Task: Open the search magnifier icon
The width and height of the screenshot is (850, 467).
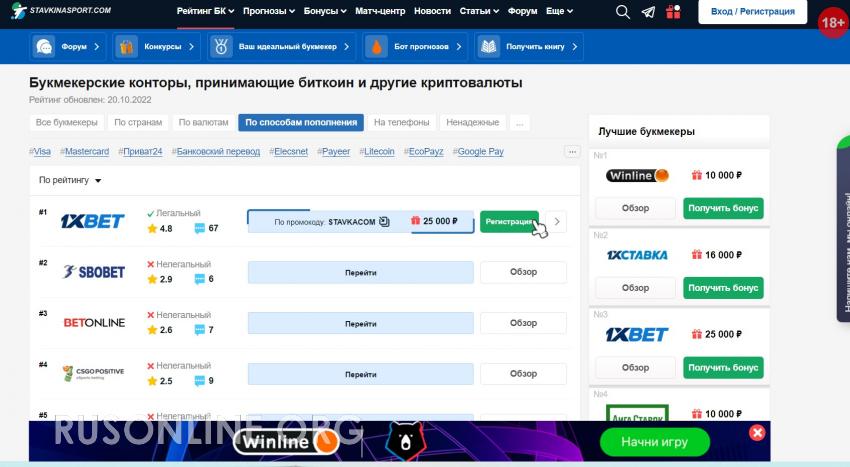Action: tap(623, 11)
